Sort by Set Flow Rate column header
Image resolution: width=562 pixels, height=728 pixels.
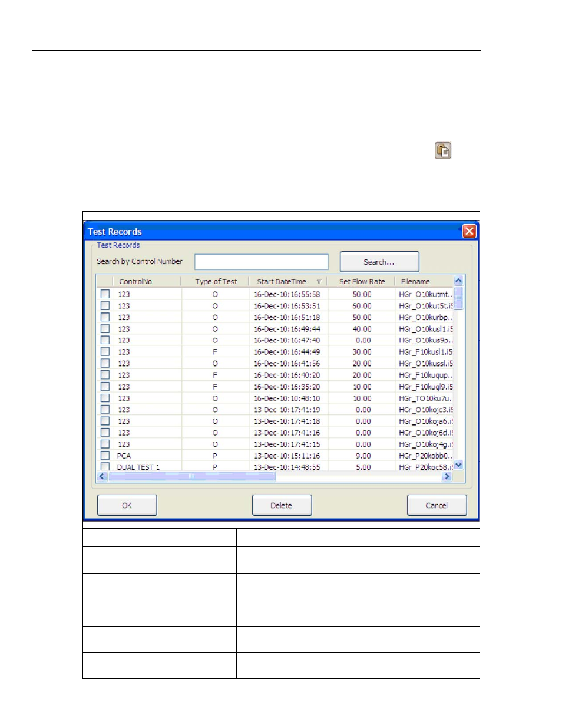[362, 281]
